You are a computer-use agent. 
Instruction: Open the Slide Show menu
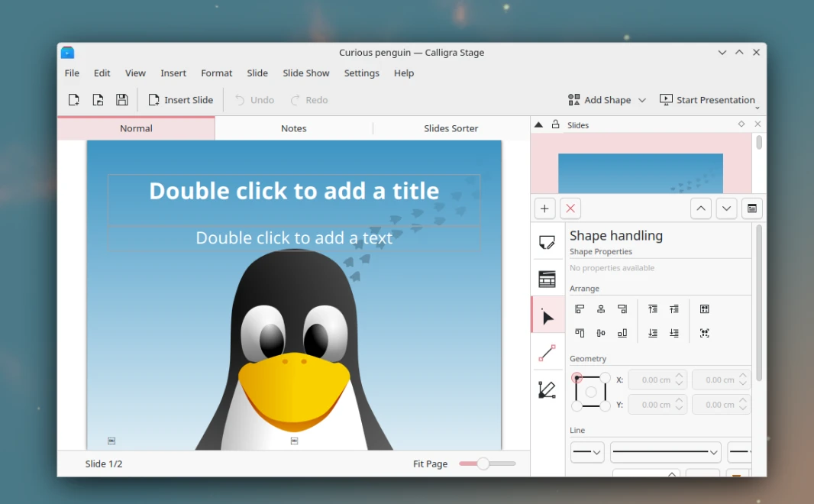pos(305,73)
